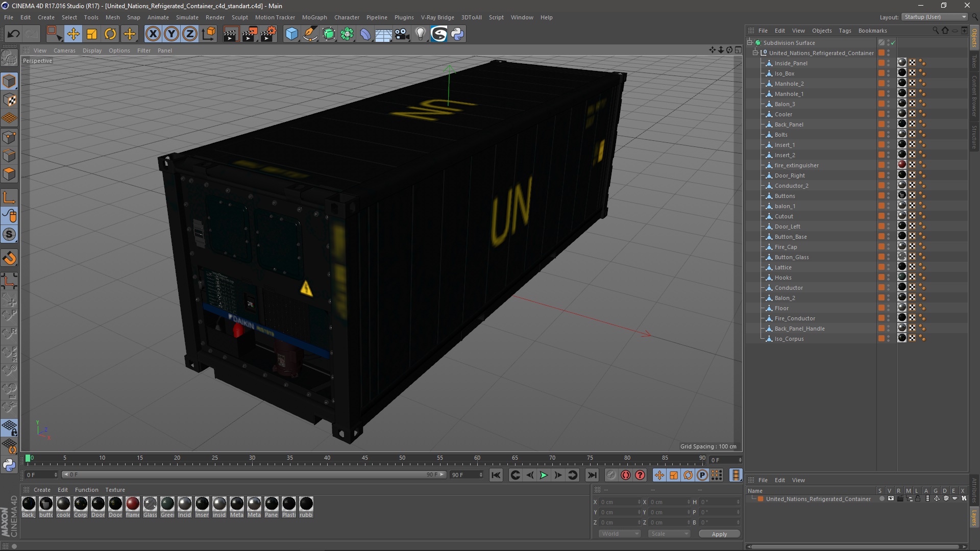Toggle Y axis lock
Screen dimensions: 980x551
click(171, 34)
